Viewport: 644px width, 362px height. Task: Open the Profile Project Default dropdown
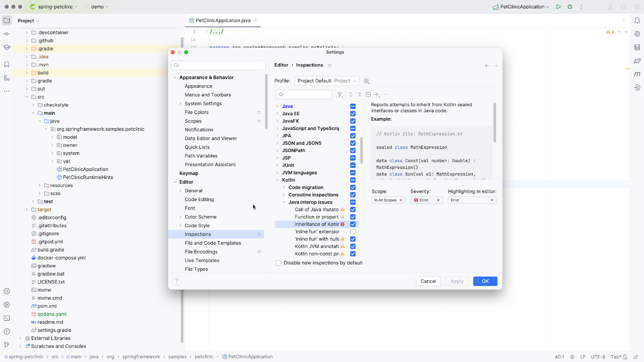(x=326, y=81)
